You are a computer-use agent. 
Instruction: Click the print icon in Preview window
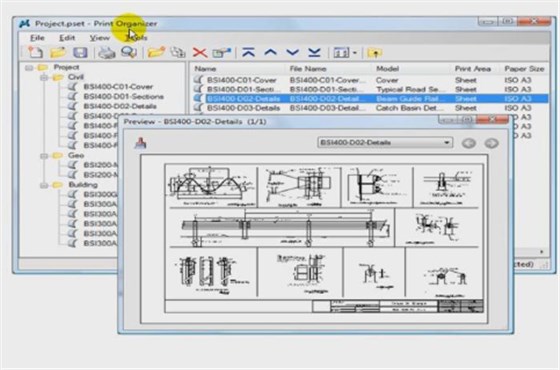click(140, 143)
